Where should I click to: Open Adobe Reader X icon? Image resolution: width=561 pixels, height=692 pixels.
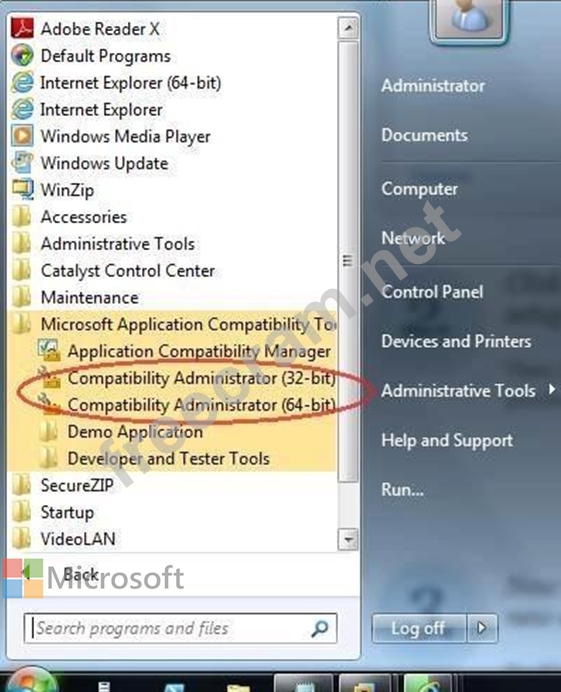pyautogui.click(x=22, y=29)
